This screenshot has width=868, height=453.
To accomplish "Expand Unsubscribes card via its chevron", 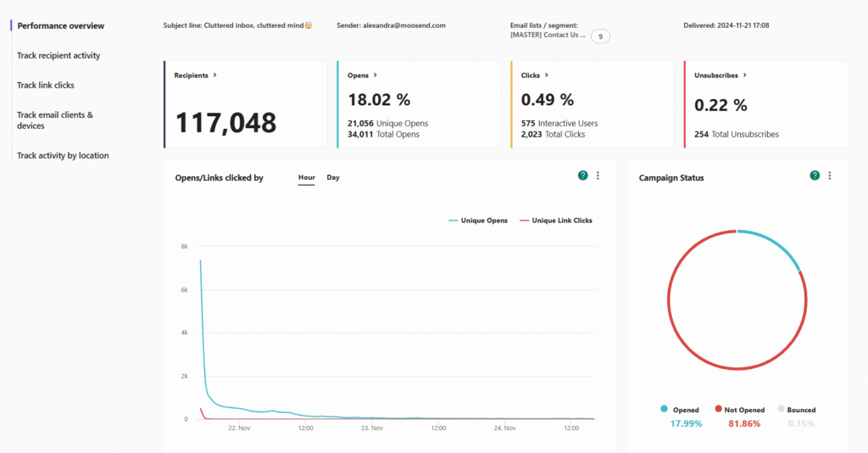I will pyautogui.click(x=744, y=75).
